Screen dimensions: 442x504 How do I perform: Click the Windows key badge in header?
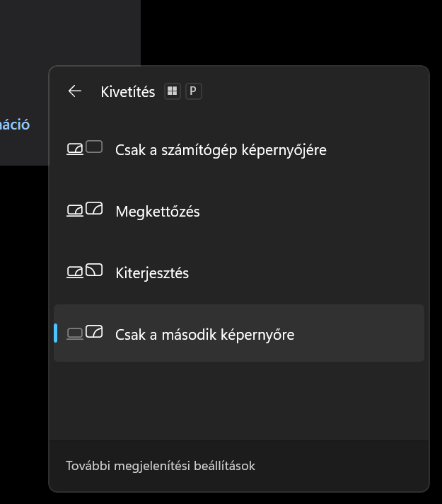pos(172,91)
